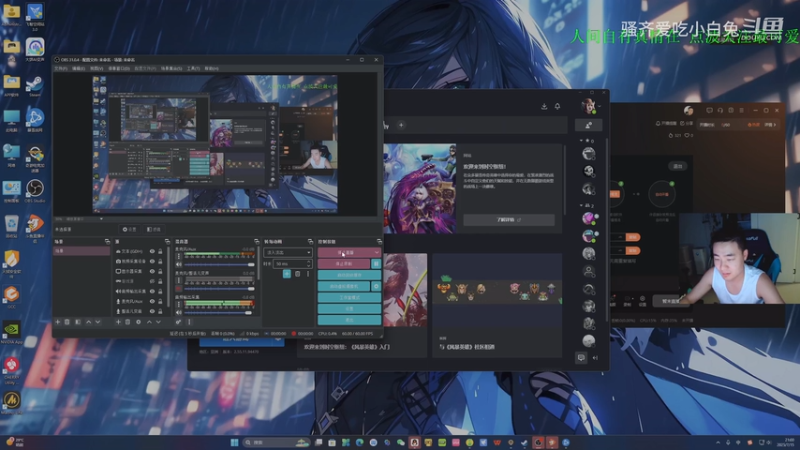
Task: Add a new scene in OBS Scenes dock
Action: tap(58, 322)
